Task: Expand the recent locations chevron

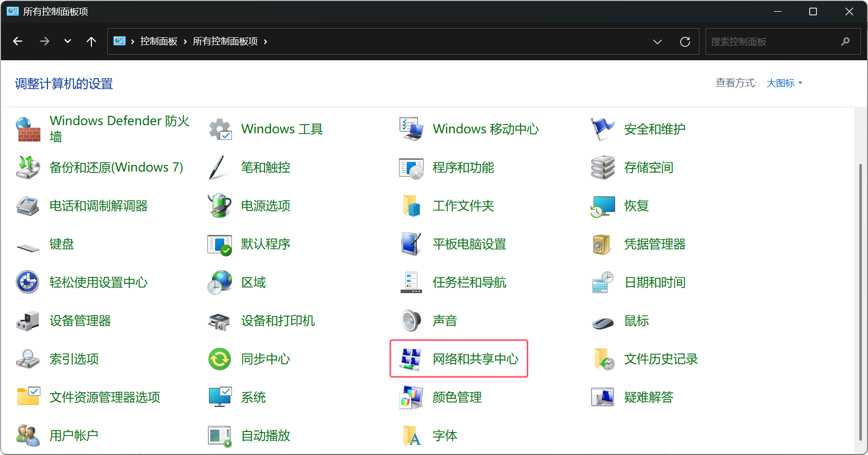Action: pos(67,41)
